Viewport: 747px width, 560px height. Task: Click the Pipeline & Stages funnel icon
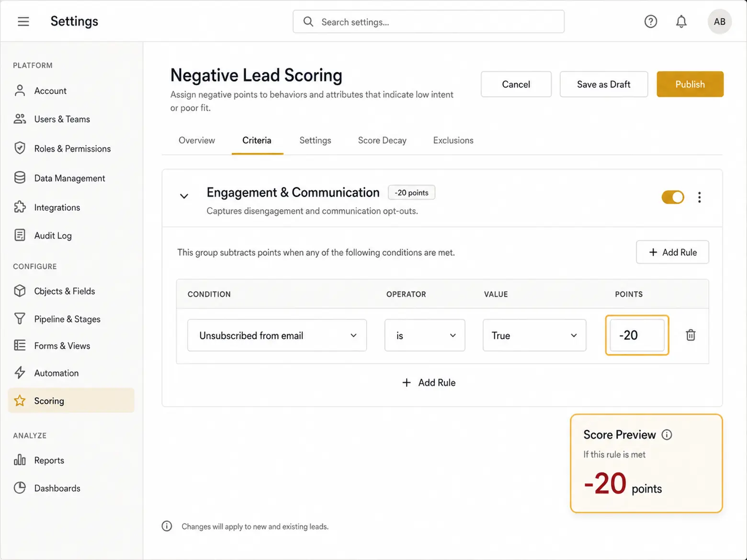click(20, 318)
